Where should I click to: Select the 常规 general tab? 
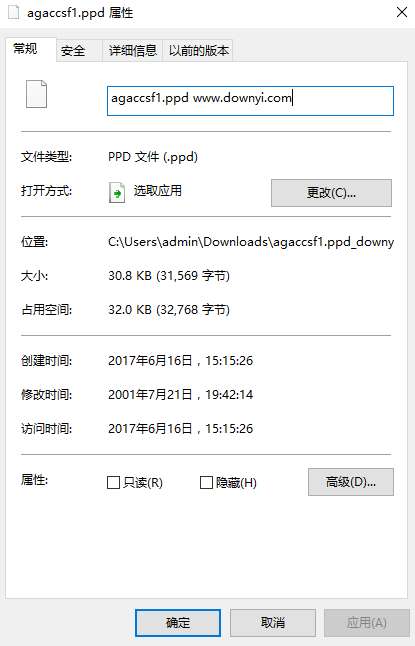click(x=26, y=49)
